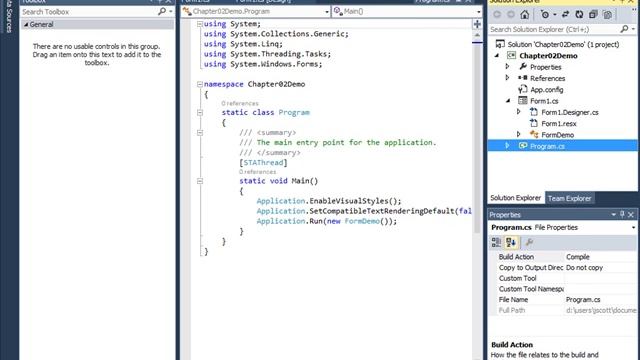The height and width of the screenshot is (360, 640).
Task: Click the Form1.resx file icon
Action: coord(534,123)
